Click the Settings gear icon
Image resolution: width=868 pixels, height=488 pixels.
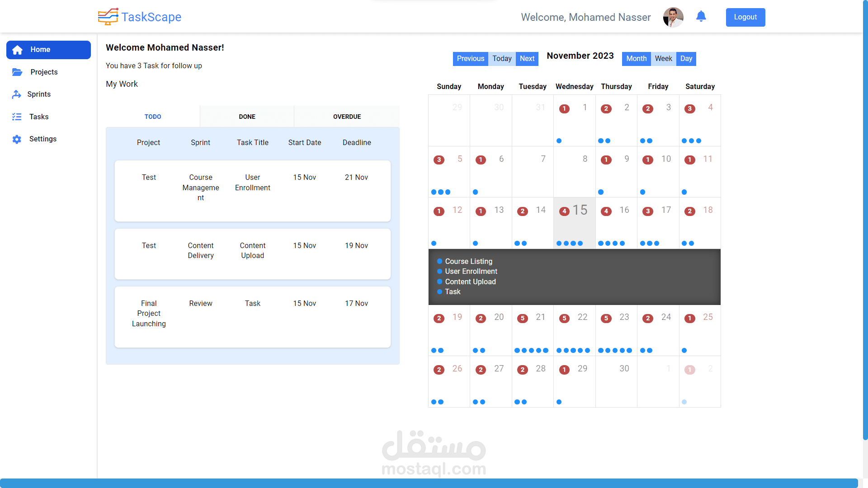point(17,139)
